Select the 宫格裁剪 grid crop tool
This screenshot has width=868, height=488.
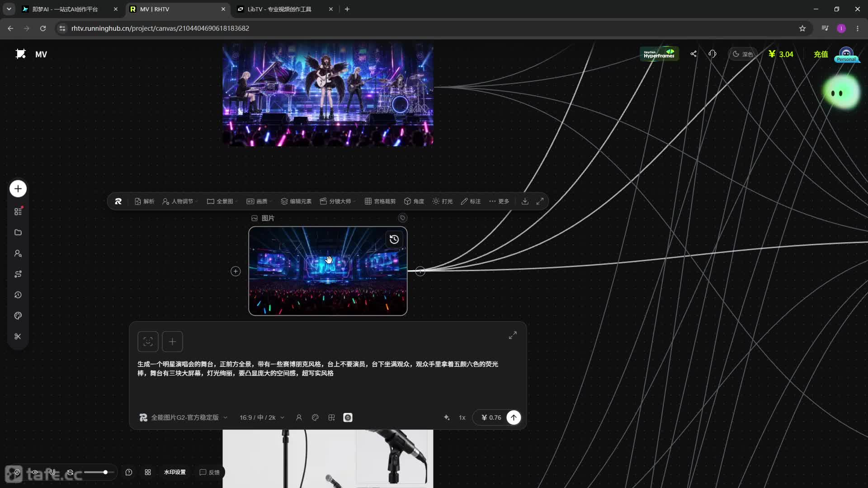380,202
